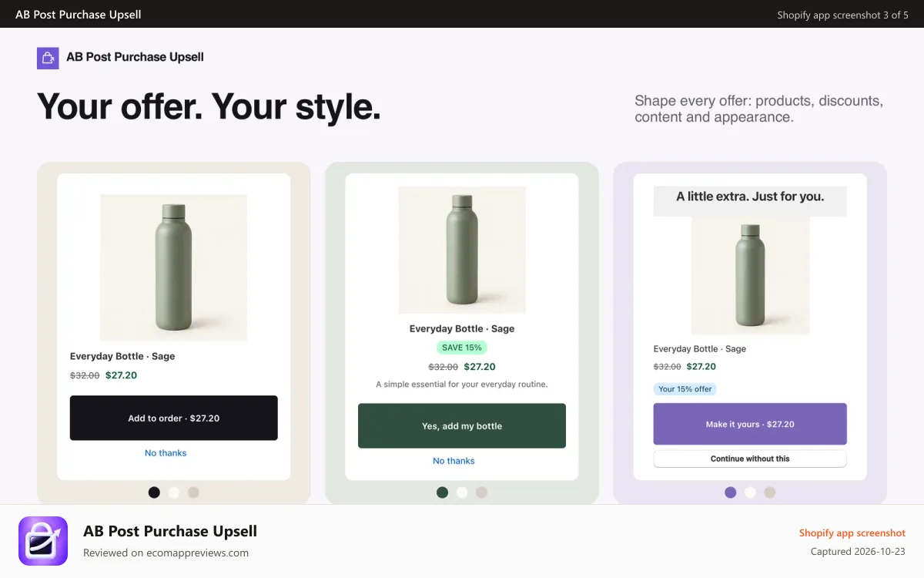This screenshot has height=578, width=924.
Task: Click the AB Post Purchase Upsell app icon
Action: tap(43, 541)
